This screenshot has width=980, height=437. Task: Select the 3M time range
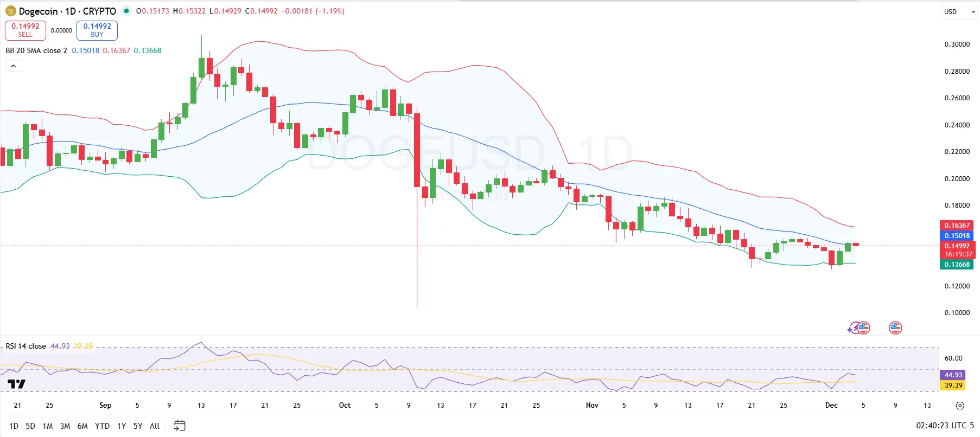pos(65,426)
